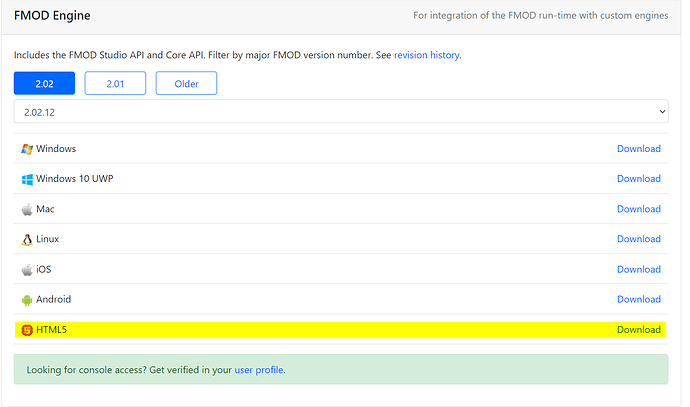
Task: Click the 'HTML5' platform label
Action: [x=51, y=330]
